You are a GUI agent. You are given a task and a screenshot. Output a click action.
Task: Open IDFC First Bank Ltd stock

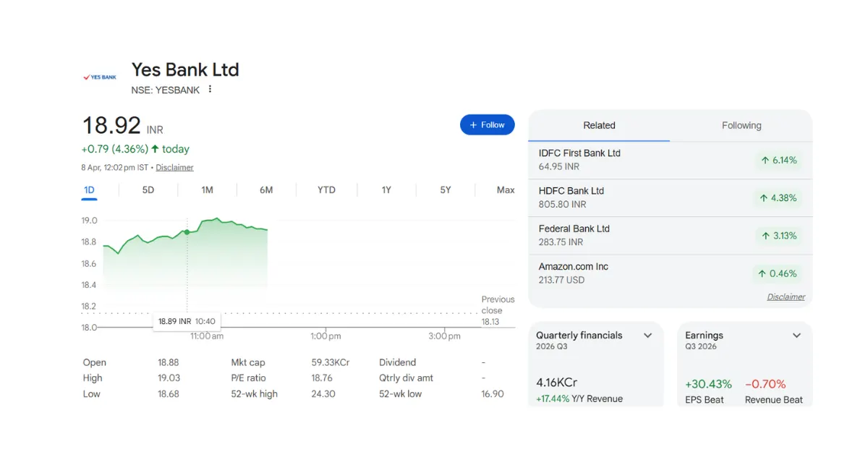tap(579, 153)
